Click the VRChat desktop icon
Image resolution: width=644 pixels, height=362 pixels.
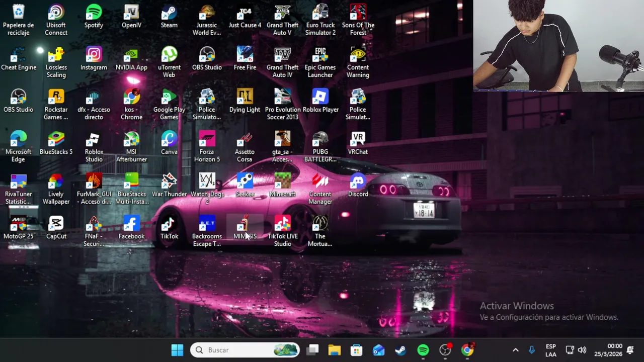point(358,143)
